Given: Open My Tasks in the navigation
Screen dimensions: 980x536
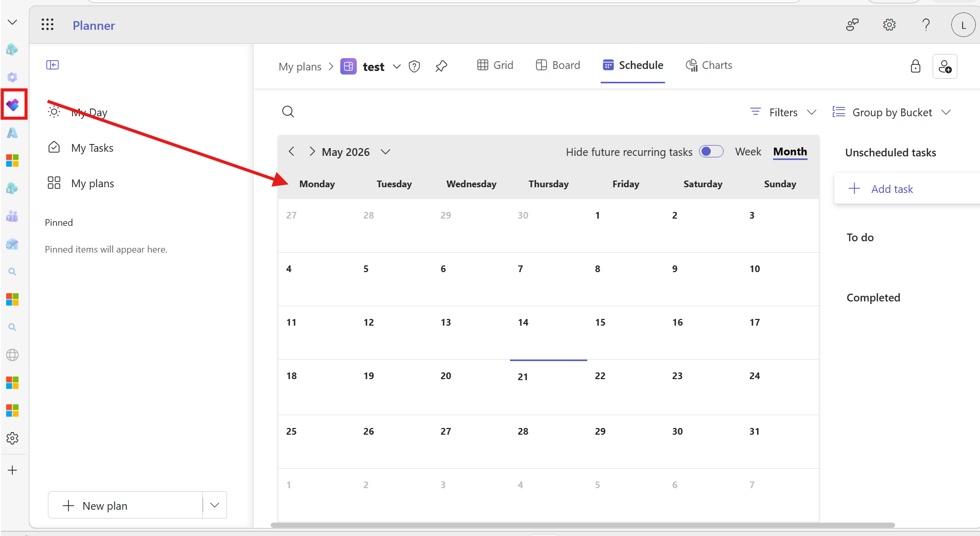Looking at the screenshot, I should pos(92,148).
